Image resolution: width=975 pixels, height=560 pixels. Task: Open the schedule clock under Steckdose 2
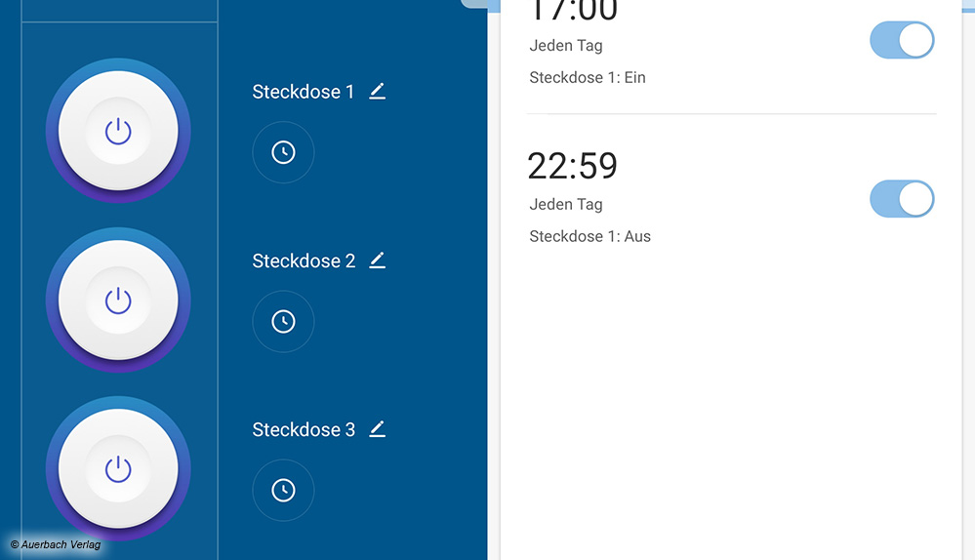[283, 321]
